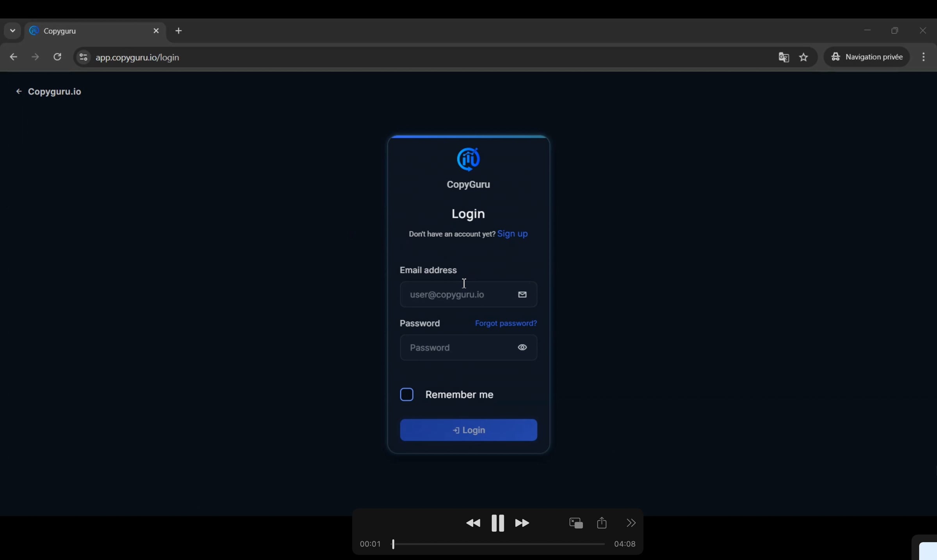
Task: Click the envelope icon in email field
Action: (522, 295)
